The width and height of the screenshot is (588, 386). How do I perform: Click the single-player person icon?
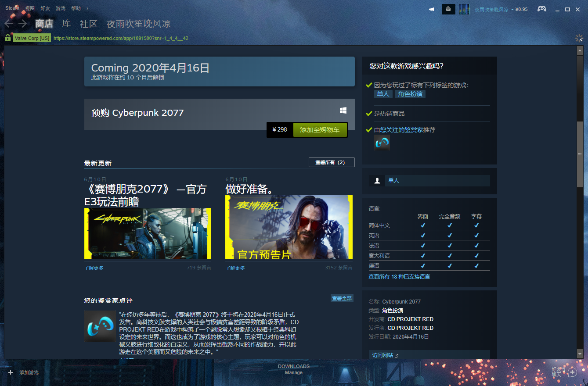tap(377, 181)
